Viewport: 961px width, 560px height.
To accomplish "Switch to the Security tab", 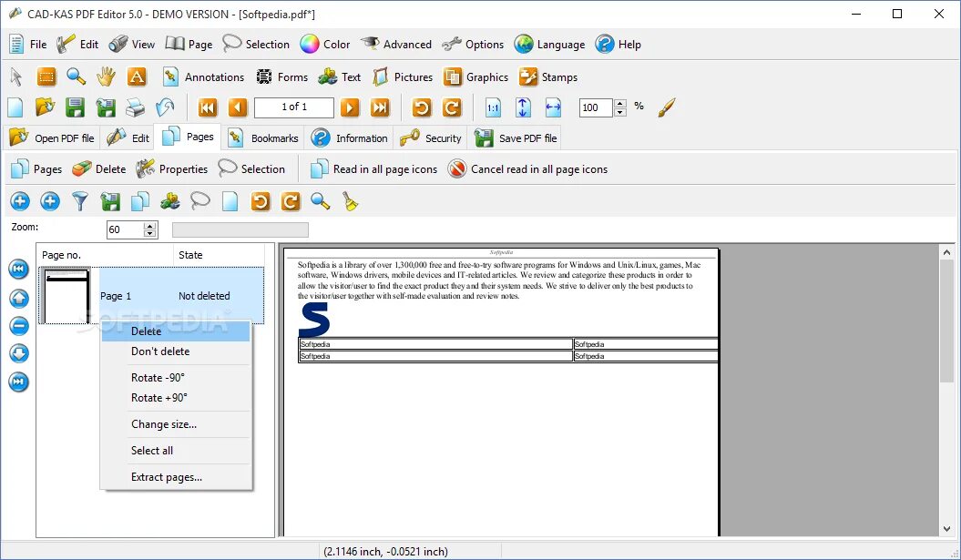I will (x=430, y=137).
